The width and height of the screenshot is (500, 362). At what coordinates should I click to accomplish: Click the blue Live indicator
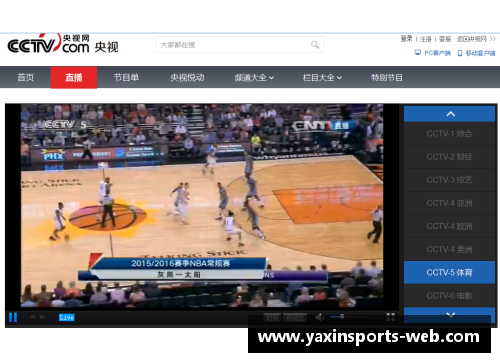[x=67, y=317]
